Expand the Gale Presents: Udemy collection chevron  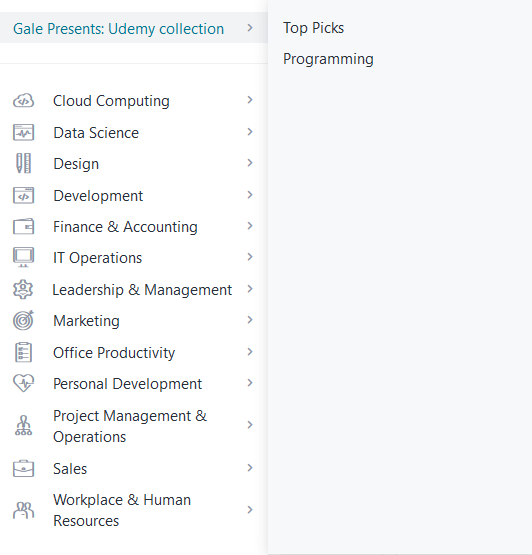250,28
